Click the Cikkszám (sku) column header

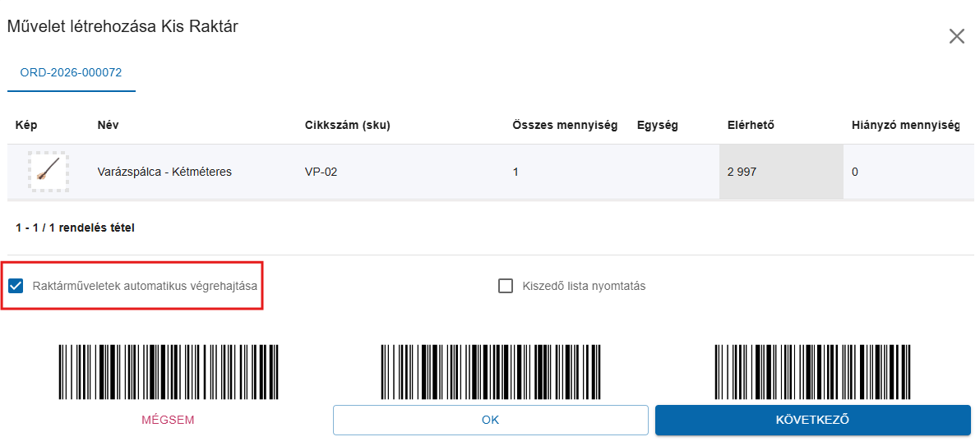347,126
